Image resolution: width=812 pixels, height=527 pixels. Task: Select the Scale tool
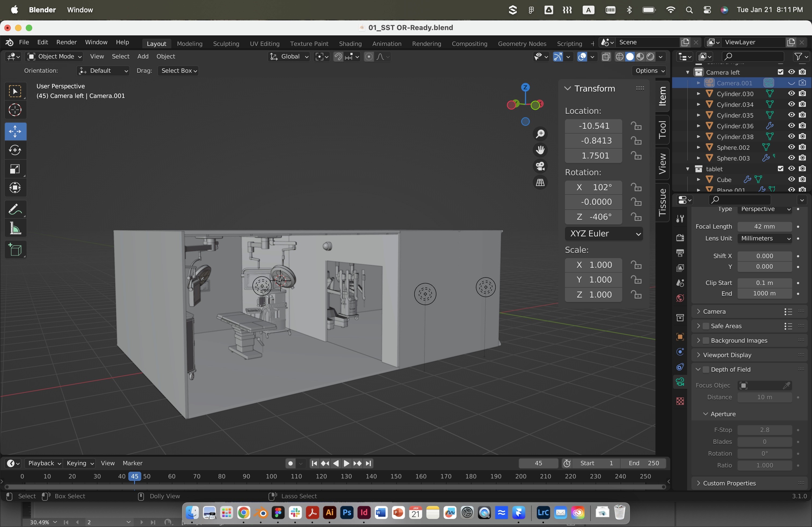(15, 169)
